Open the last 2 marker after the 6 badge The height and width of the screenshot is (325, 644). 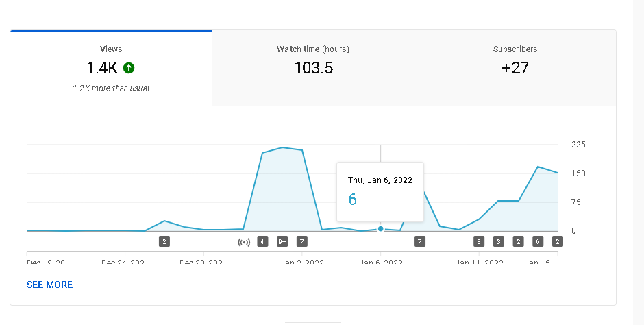558,241
